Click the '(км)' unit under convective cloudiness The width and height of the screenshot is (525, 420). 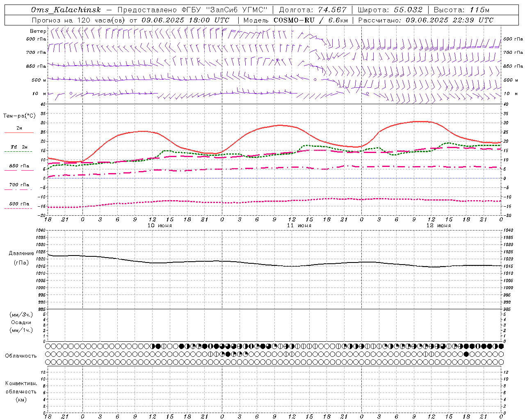[21, 399]
